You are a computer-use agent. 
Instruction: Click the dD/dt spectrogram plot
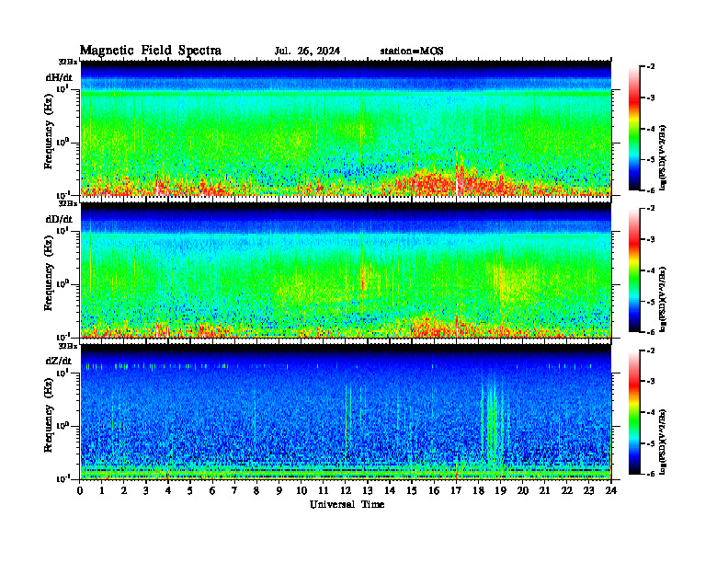click(x=346, y=270)
